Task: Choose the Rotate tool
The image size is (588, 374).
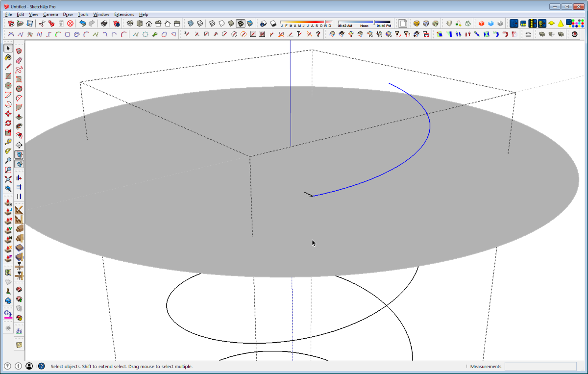Action: [x=8, y=123]
